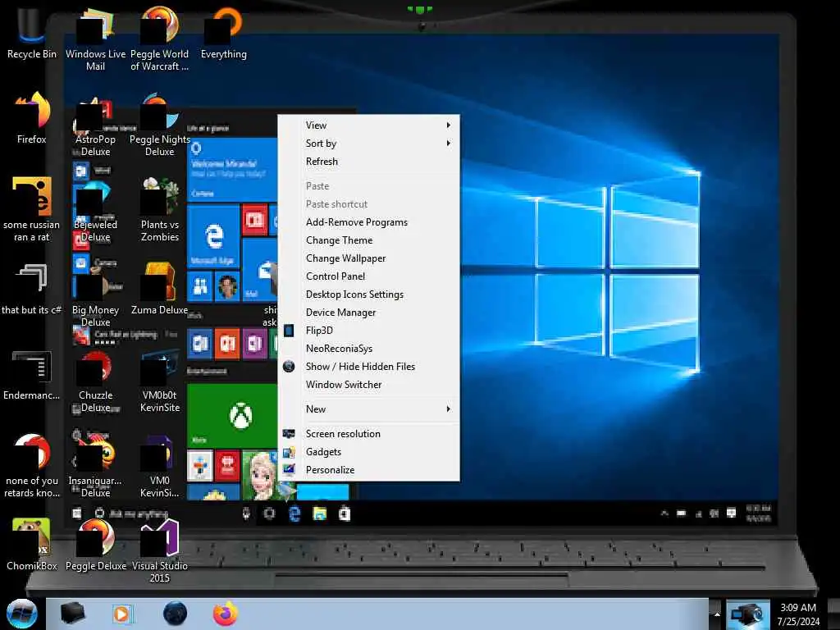Open Desktop Icons Settings menu entry
This screenshot has width=840, height=630.
(368, 294)
